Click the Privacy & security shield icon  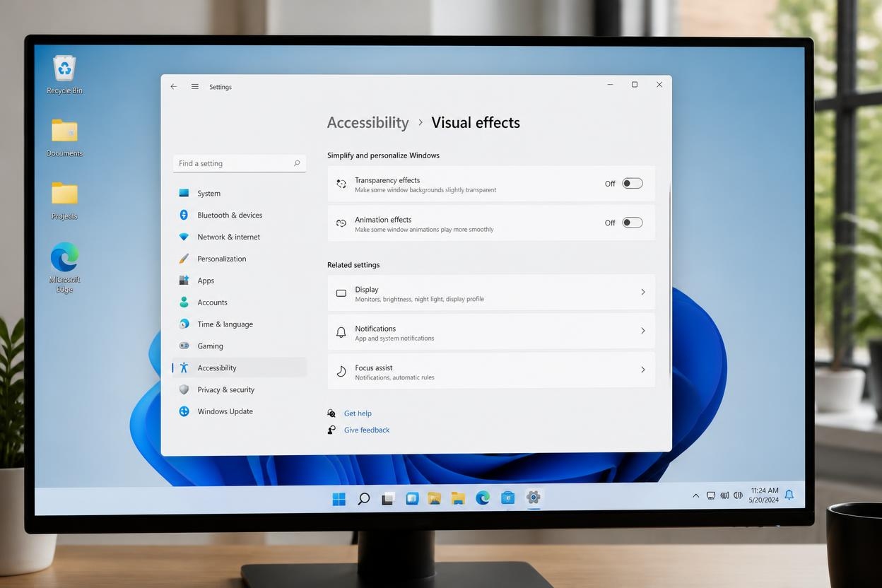[x=184, y=389]
